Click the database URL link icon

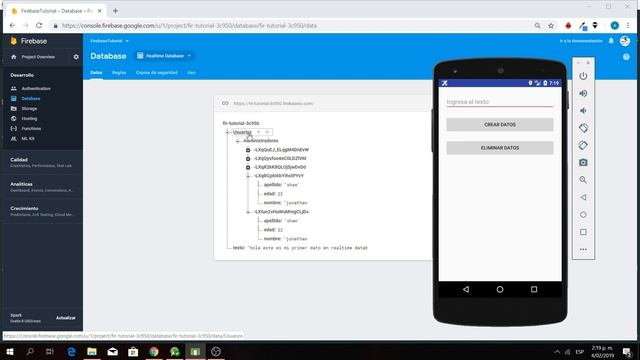pyautogui.click(x=225, y=103)
